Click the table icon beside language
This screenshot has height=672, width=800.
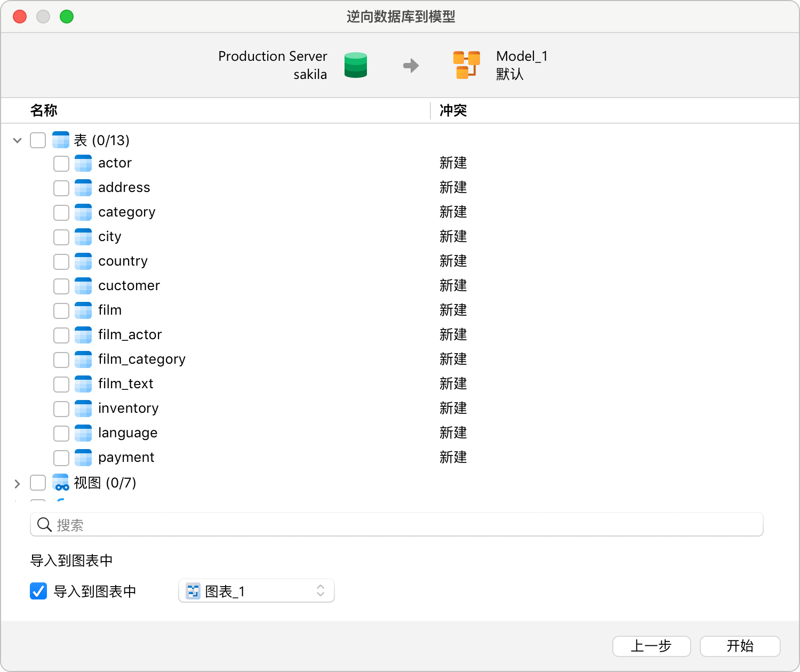(x=83, y=433)
